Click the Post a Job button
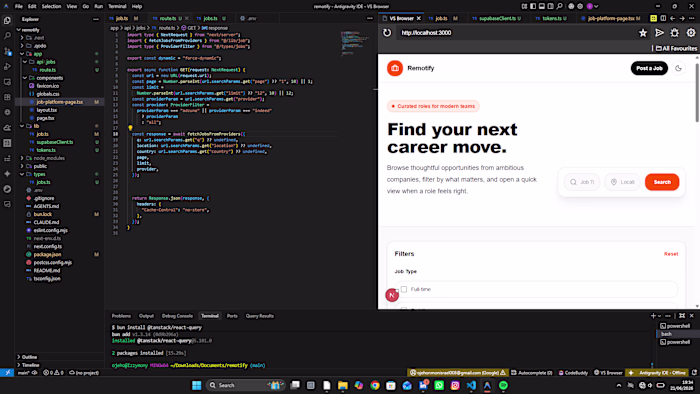Image resolution: width=700 pixels, height=394 pixels. tap(649, 68)
